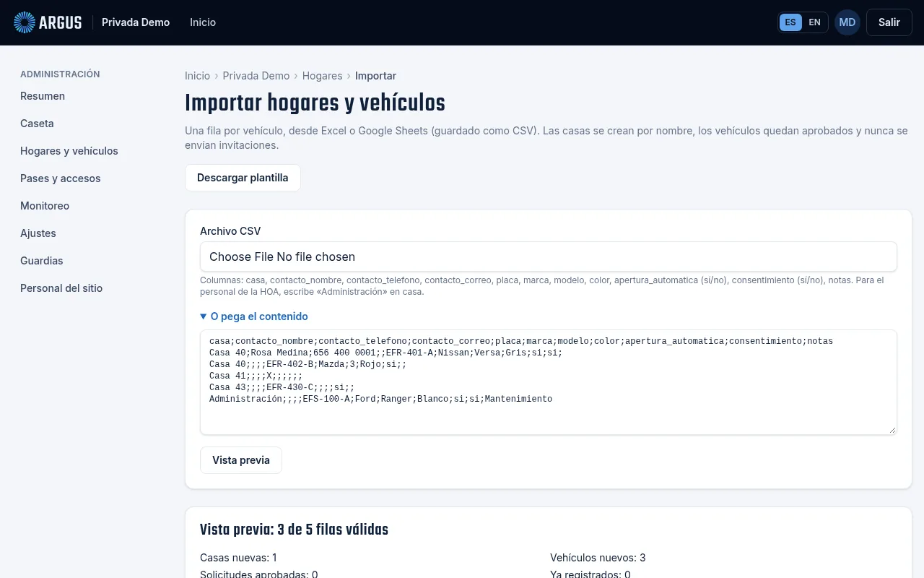Screen dimensions: 924x578
Task: Click the CSV line with plate EFS-100-A
Action: coord(380,399)
